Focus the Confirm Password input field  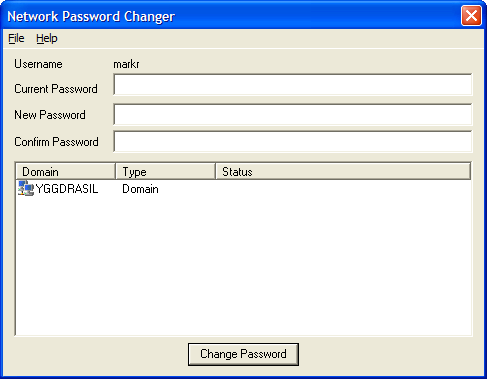coord(293,141)
